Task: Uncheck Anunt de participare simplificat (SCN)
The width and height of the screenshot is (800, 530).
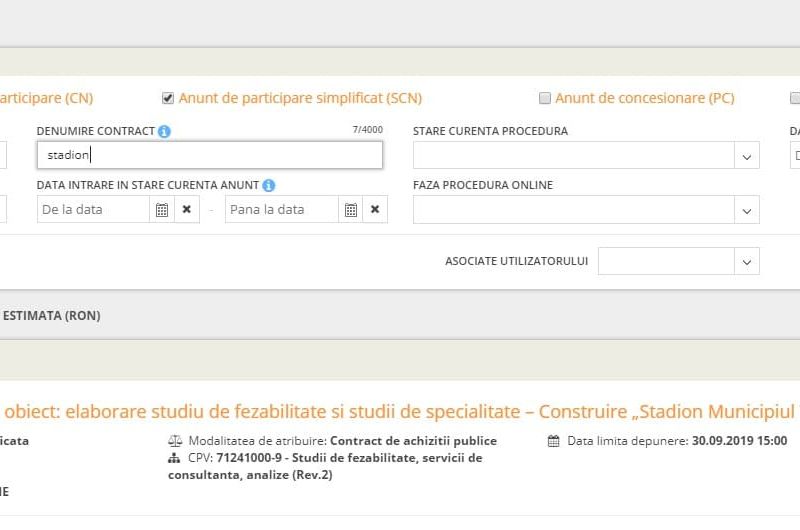Action: (168, 98)
